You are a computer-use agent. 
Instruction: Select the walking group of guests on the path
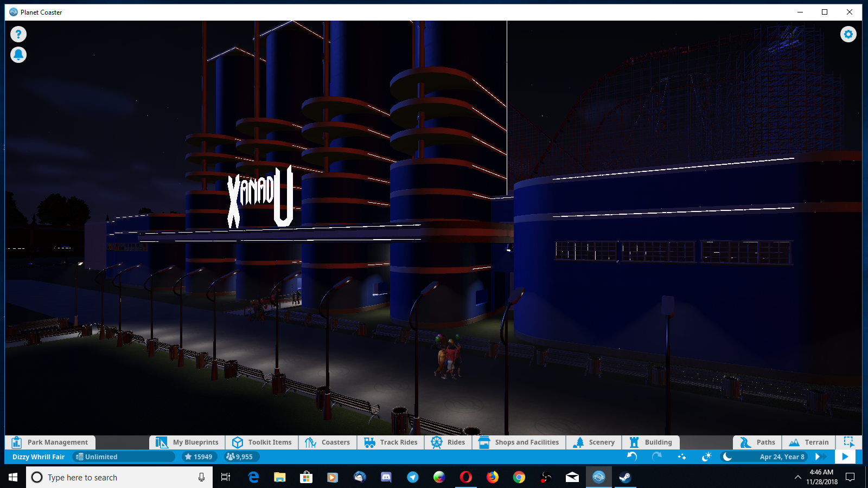(449, 357)
